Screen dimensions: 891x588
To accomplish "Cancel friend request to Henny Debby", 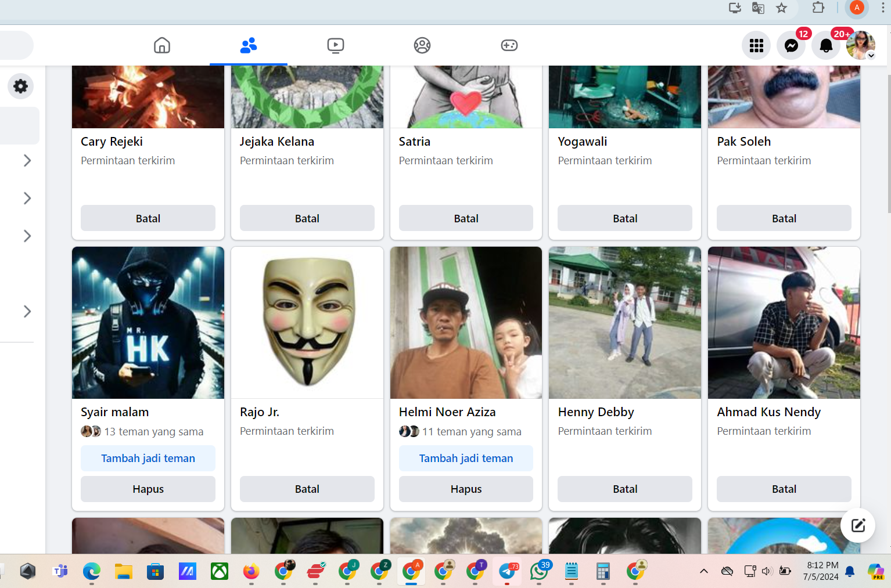I will tap(625, 489).
